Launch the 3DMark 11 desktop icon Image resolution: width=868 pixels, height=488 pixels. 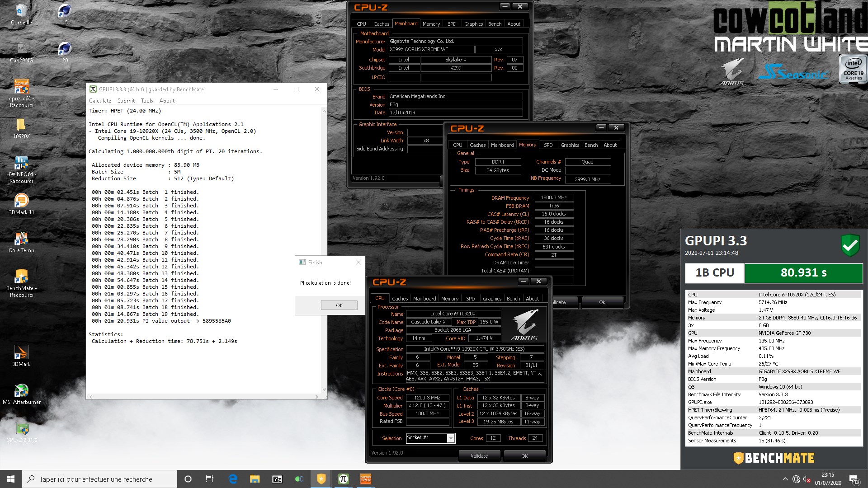pos(21,204)
